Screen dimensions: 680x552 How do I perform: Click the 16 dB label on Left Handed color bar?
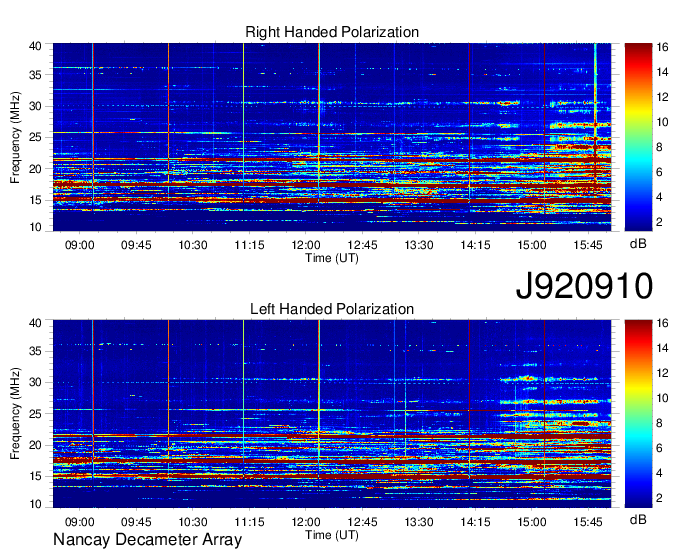662,323
